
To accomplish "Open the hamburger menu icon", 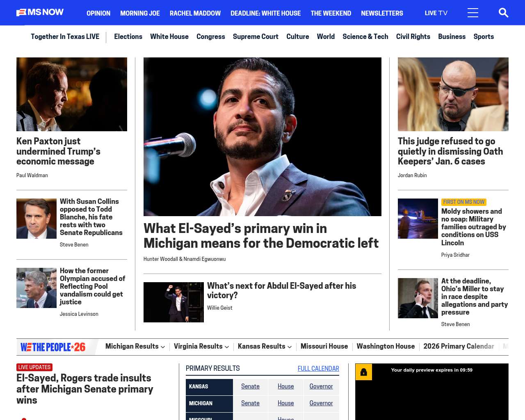I will (x=472, y=13).
